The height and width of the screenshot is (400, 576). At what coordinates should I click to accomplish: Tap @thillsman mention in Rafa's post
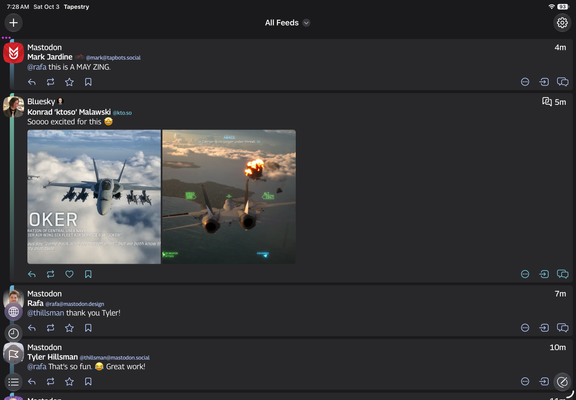(x=46, y=313)
